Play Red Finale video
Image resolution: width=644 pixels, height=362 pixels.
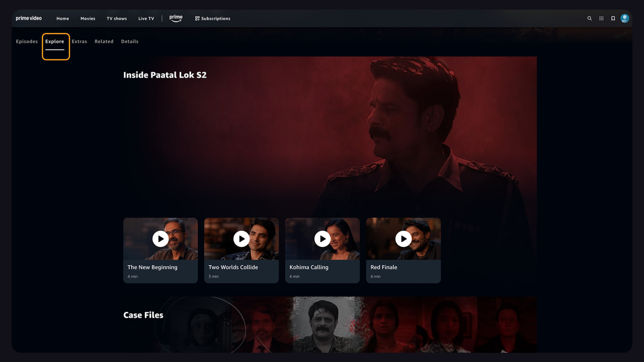[403, 239]
